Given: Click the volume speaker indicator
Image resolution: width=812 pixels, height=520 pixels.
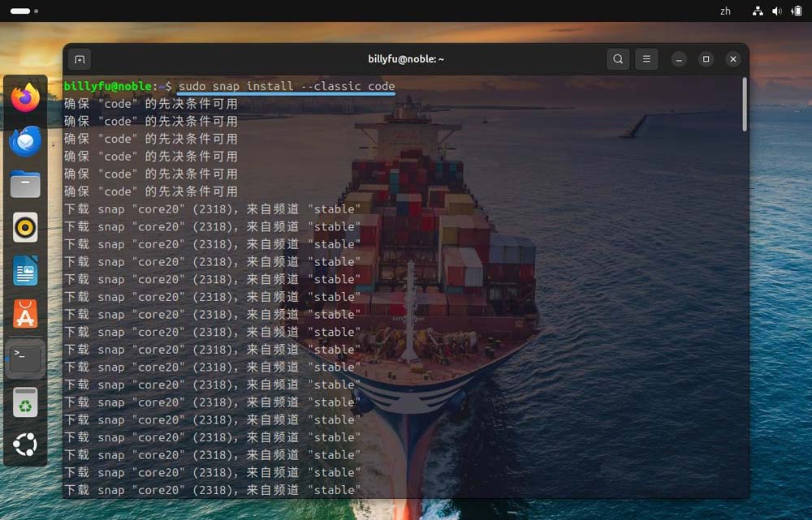Looking at the screenshot, I should pos(777,11).
